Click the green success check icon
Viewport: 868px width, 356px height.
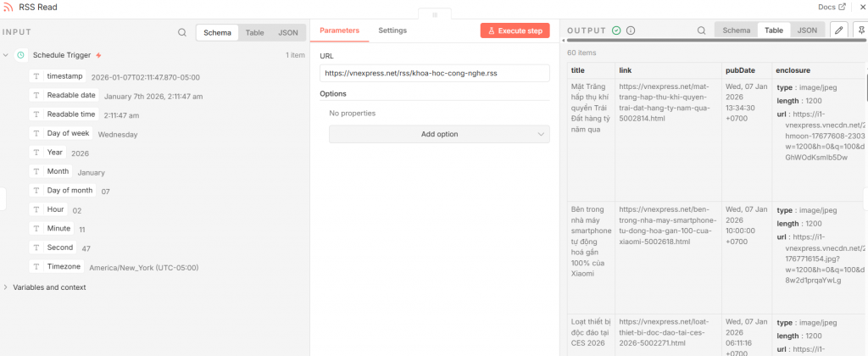[616, 31]
